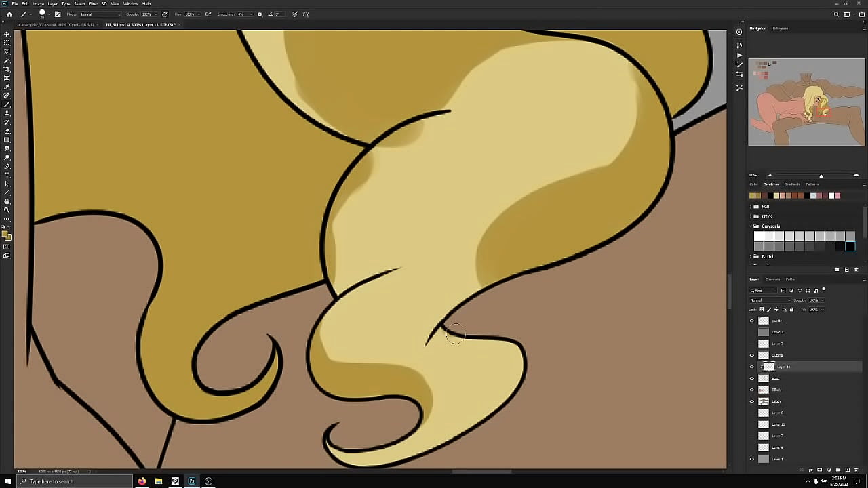The height and width of the screenshot is (488, 868).
Task: Select the Rectangular Marquee tool
Action: (7, 43)
